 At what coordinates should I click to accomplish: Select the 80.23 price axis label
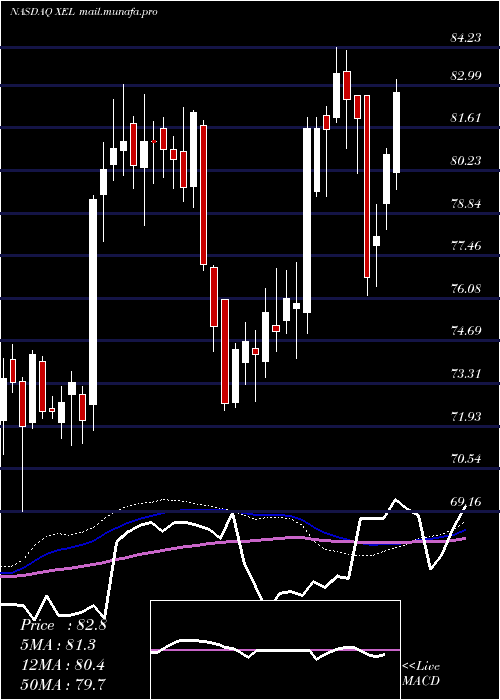click(x=466, y=161)
